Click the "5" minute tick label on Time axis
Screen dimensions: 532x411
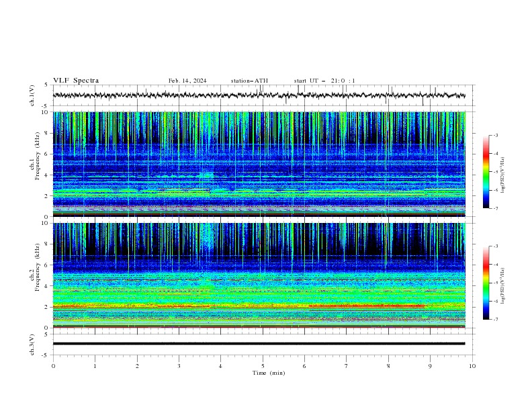[263, 366]
